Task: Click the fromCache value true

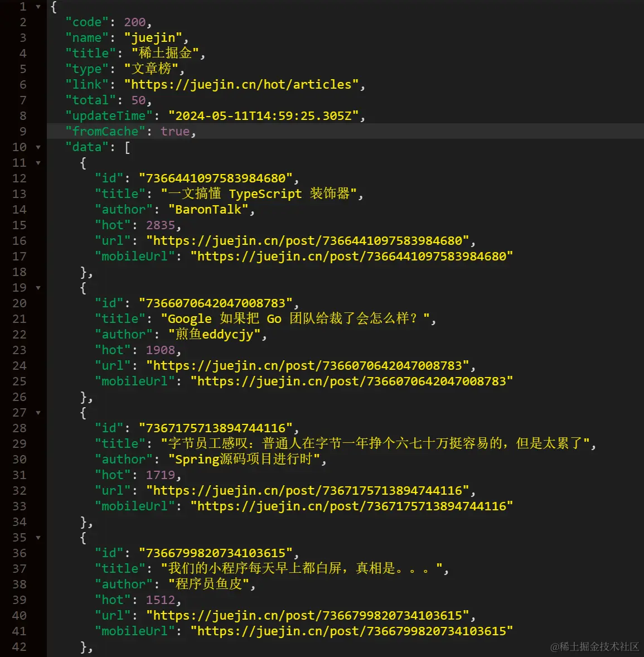Action: 175,132
